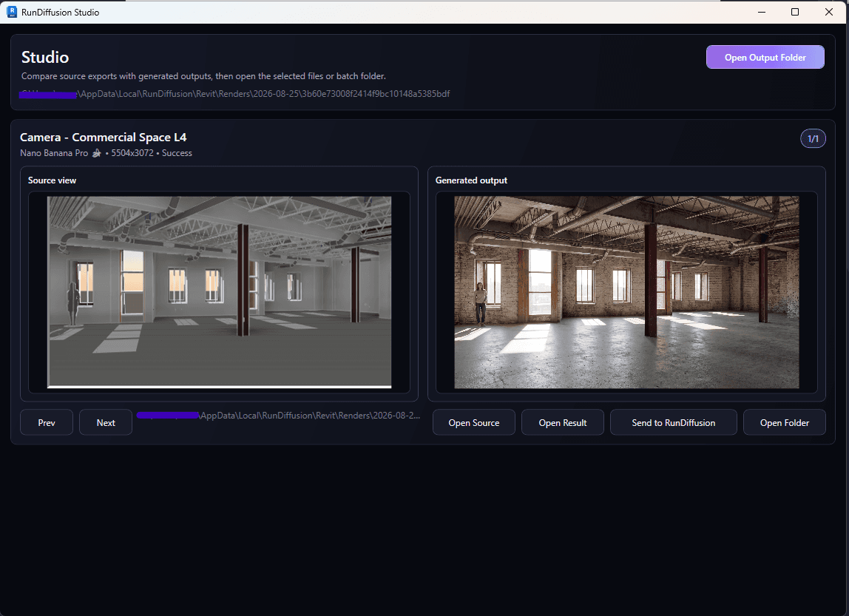The height and width of the screenshot is (616, 849).
Task: Click the Success status text
Action: click(177, 153)
